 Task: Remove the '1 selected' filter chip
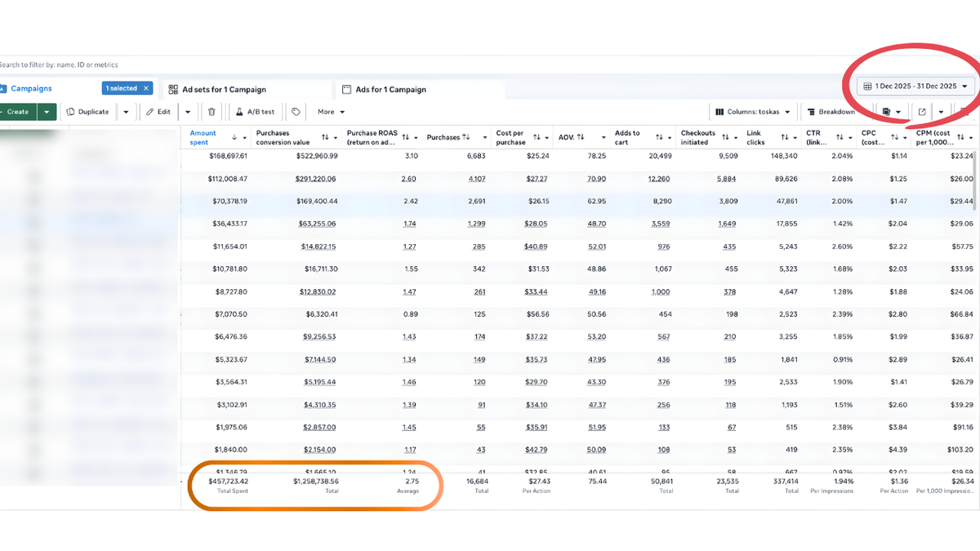[x=146, y=88]
